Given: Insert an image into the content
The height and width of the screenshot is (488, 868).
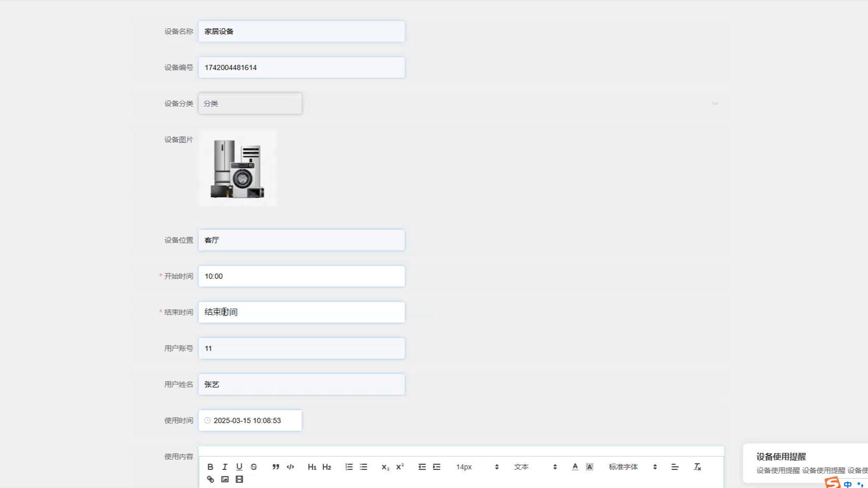Looking at the screenshot, I should pos(225,479).
